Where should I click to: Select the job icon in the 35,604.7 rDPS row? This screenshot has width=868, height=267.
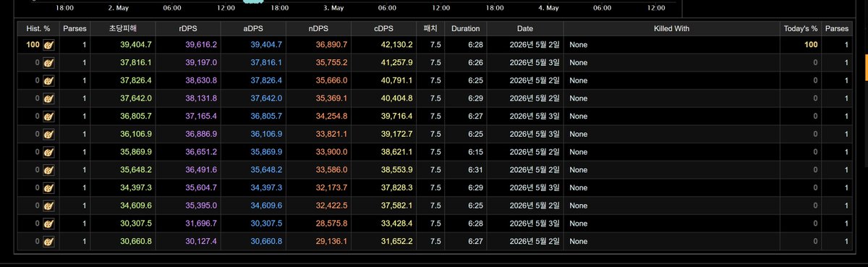coord(48,187)
